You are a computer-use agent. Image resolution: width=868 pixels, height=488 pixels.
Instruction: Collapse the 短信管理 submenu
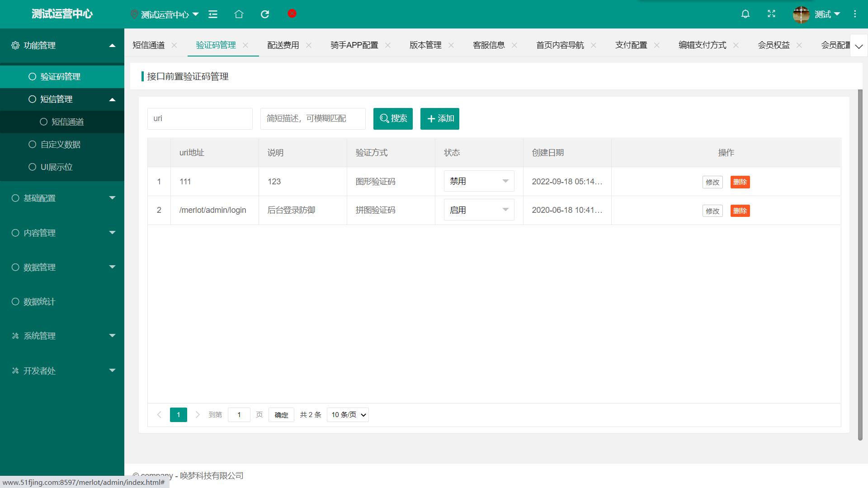62,99
